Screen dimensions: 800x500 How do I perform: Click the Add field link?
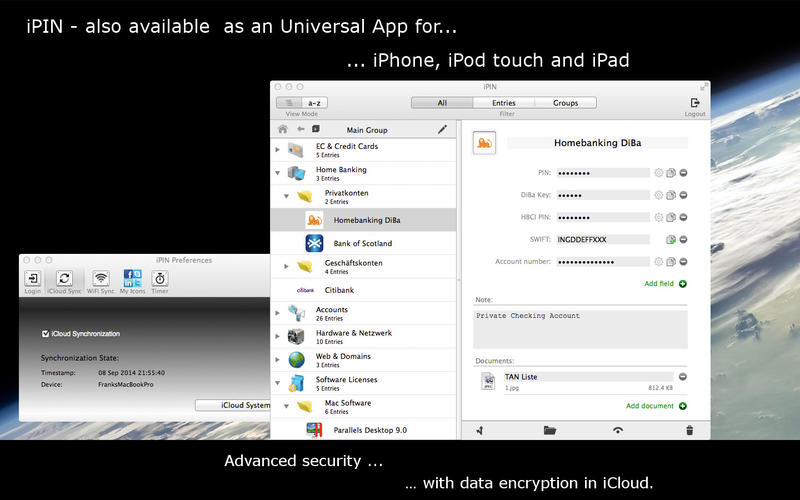tap(658, 284)
